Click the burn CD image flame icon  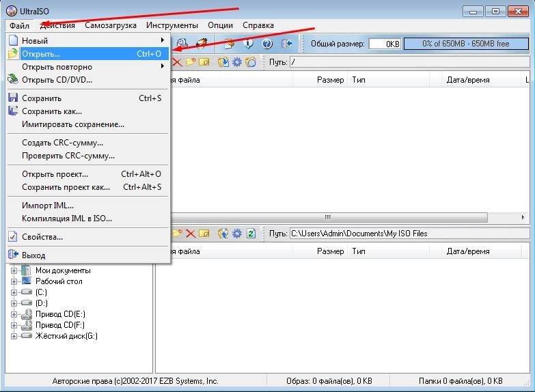pos(202,44)
